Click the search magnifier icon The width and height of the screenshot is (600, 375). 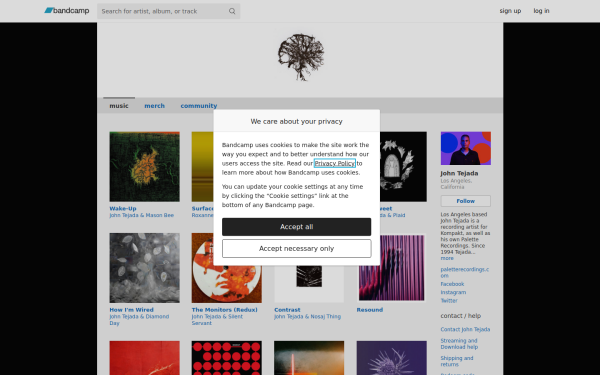click(x=232, y=11)
